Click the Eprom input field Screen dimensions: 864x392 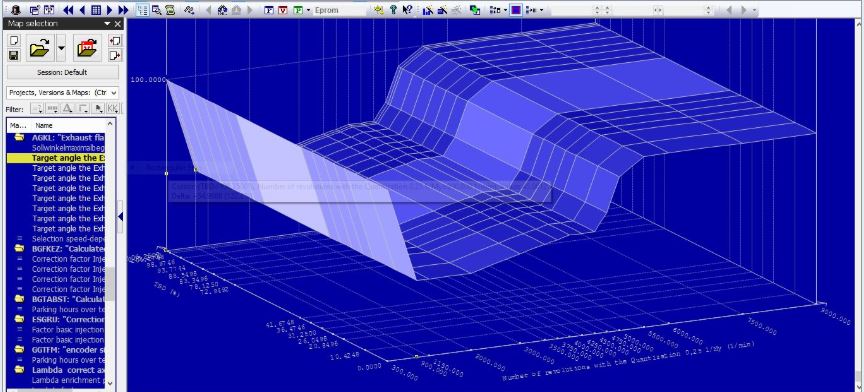click(340, 10)
